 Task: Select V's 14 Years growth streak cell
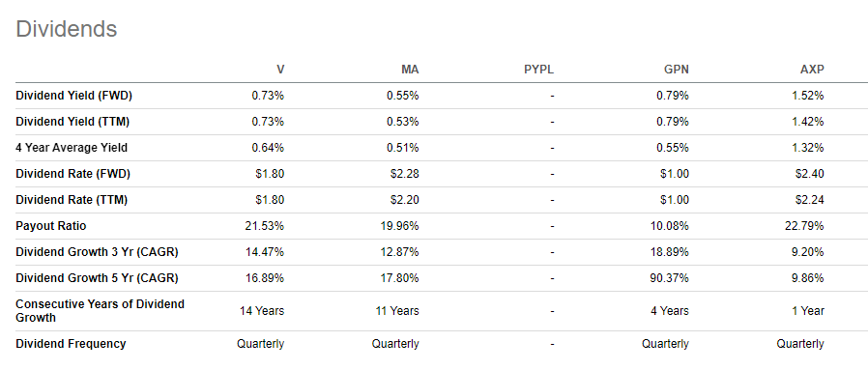262,311
